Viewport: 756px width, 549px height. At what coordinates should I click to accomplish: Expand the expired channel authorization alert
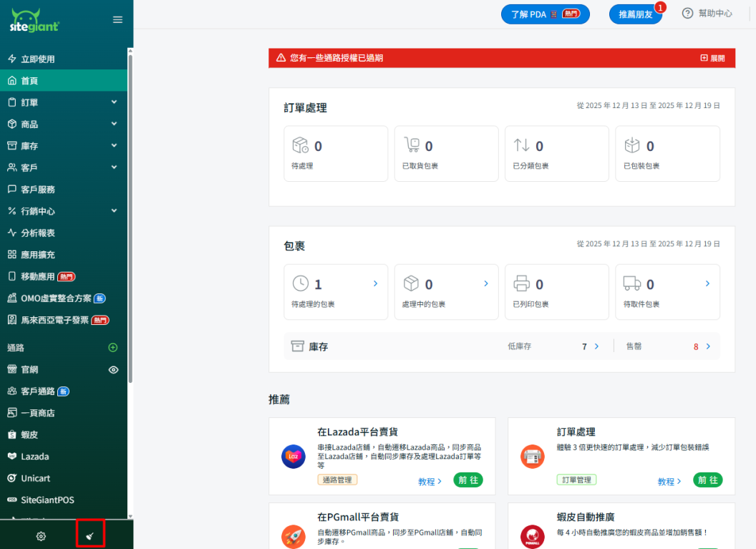[x=712, y=58]
